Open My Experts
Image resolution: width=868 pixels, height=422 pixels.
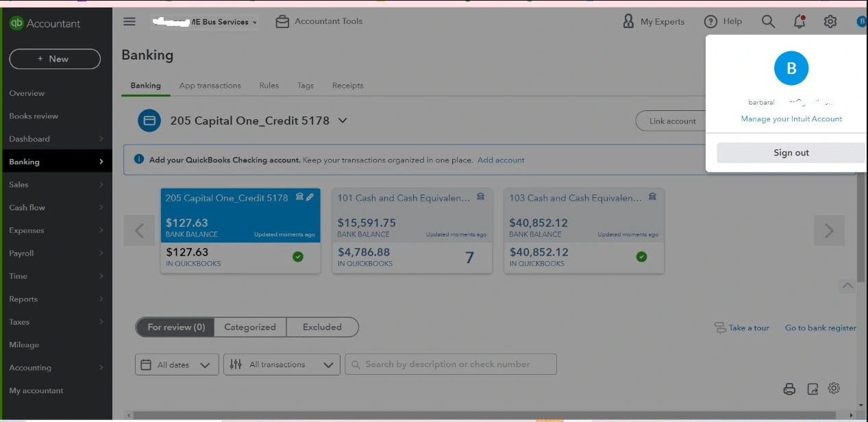[654, 21]
